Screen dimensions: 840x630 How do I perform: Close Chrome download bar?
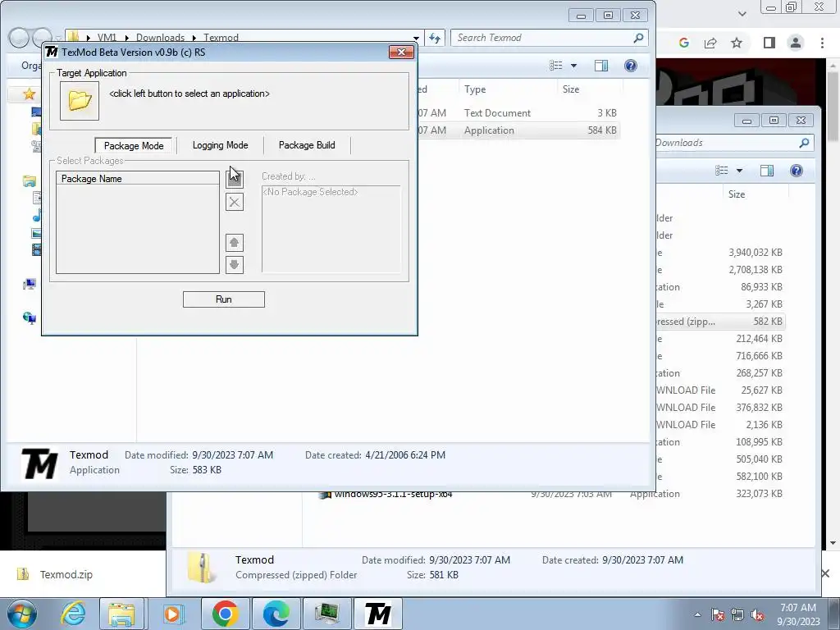[825, 573]
